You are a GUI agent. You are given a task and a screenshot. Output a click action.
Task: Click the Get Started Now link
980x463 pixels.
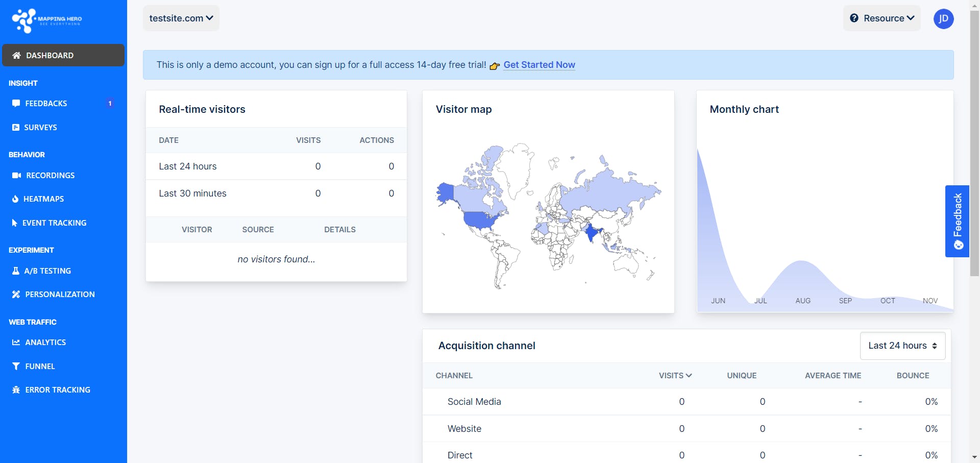coord(539,65)
